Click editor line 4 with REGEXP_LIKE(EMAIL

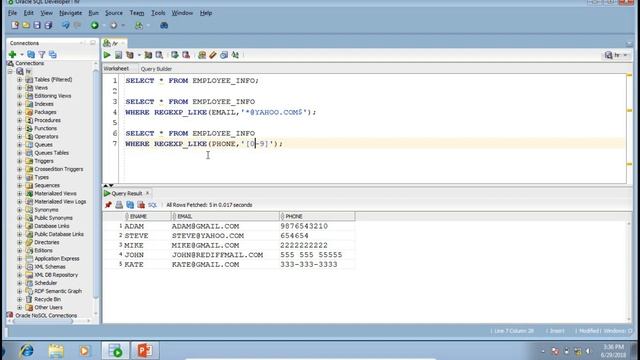point(220,112)
